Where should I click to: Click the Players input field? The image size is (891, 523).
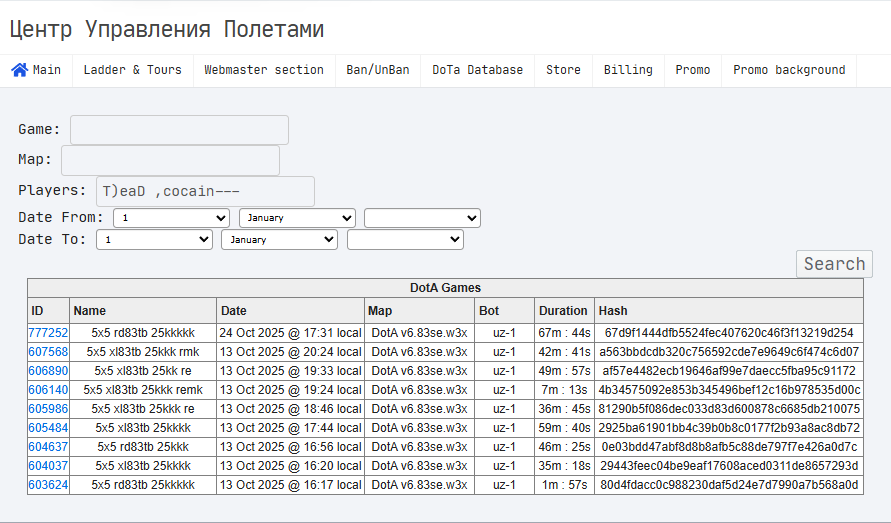(x=205, y=191)
